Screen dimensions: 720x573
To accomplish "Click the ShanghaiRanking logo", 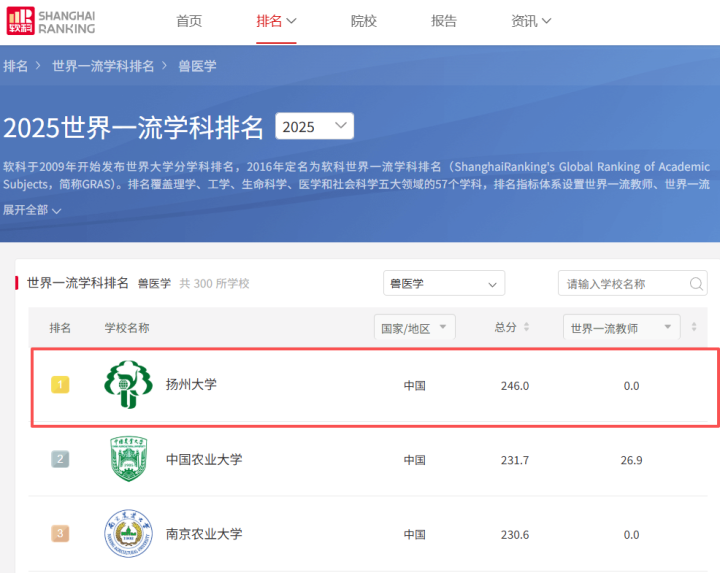I will coord(51,21).
